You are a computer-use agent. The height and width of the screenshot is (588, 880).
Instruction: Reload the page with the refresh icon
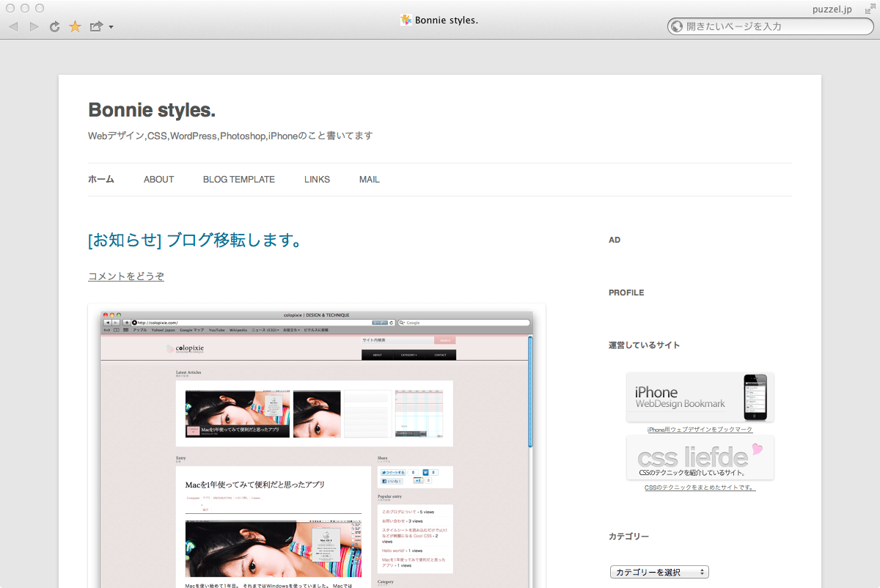pyautogui.click(x=54, y=27)
